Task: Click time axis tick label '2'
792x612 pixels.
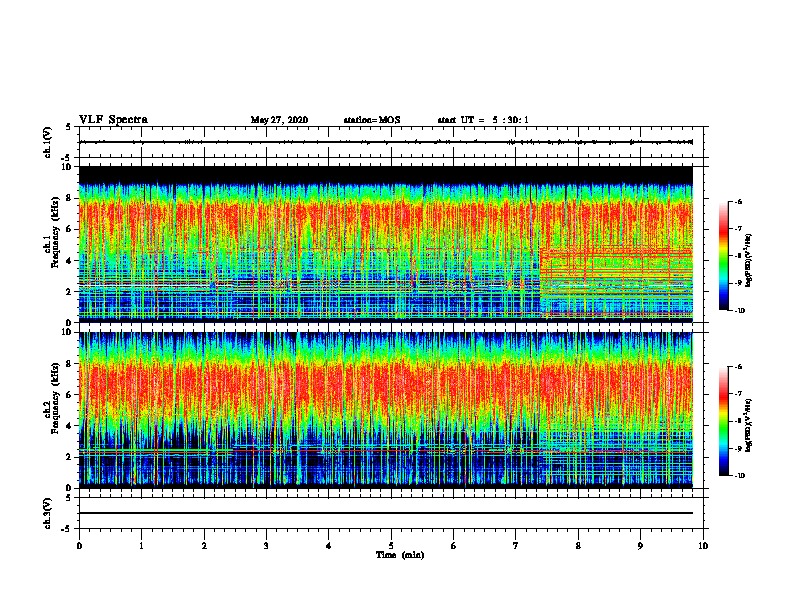Action: point(204,546)
